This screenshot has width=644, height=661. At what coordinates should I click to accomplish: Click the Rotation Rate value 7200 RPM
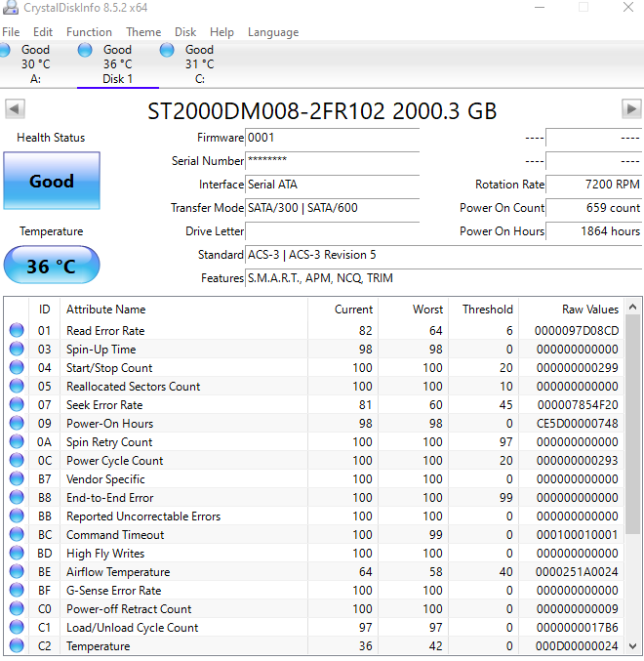click(x=593, y=185)
